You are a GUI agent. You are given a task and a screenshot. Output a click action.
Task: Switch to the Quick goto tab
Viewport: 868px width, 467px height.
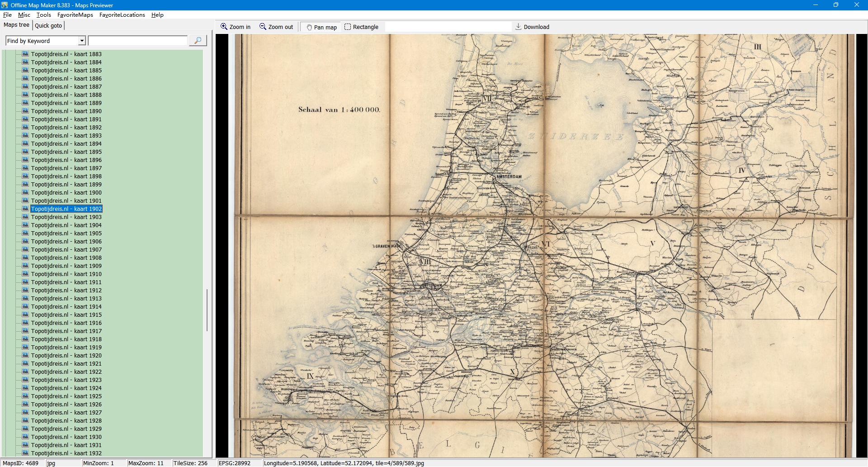(48, 25)
